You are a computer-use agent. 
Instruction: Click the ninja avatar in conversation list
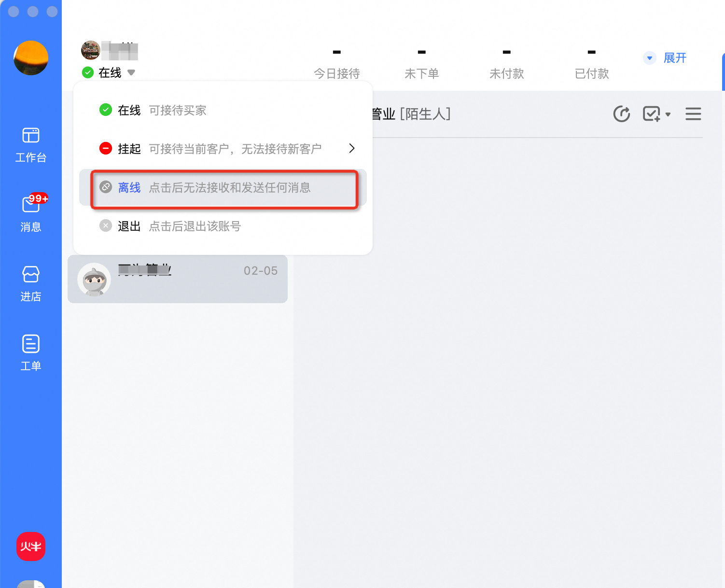pos(94,279)
